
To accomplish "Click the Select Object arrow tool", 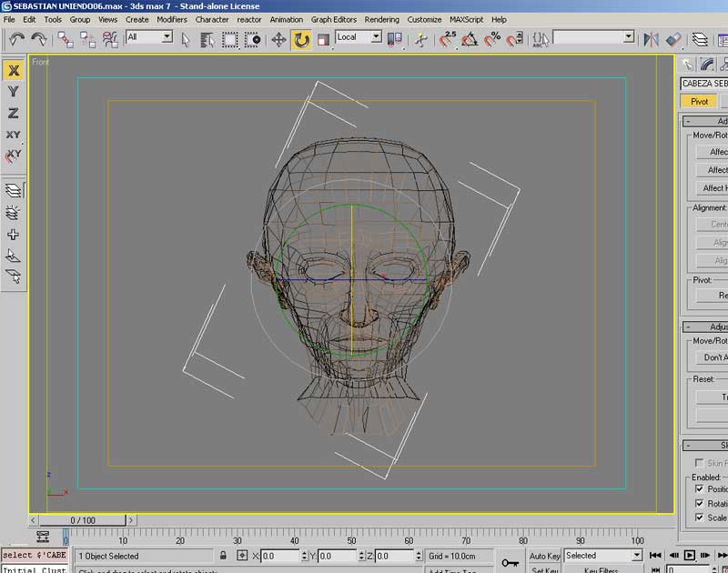I will pos(186,39).
